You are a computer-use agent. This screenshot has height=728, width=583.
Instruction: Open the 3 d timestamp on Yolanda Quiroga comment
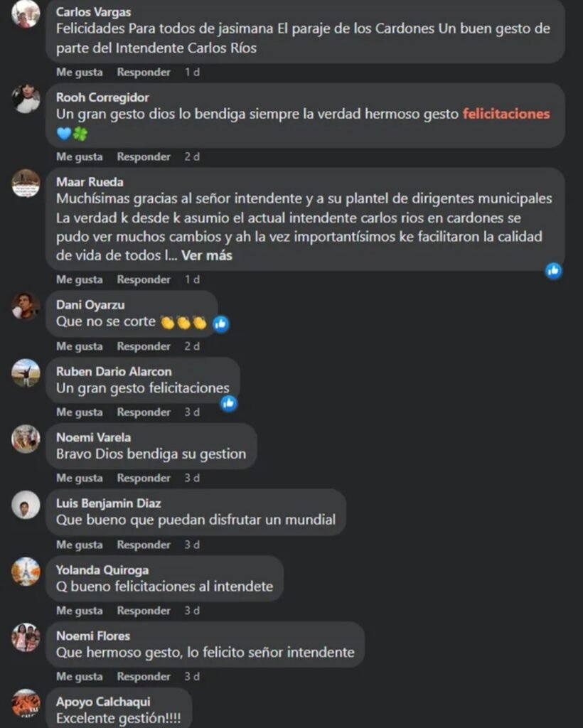[192, 611]
